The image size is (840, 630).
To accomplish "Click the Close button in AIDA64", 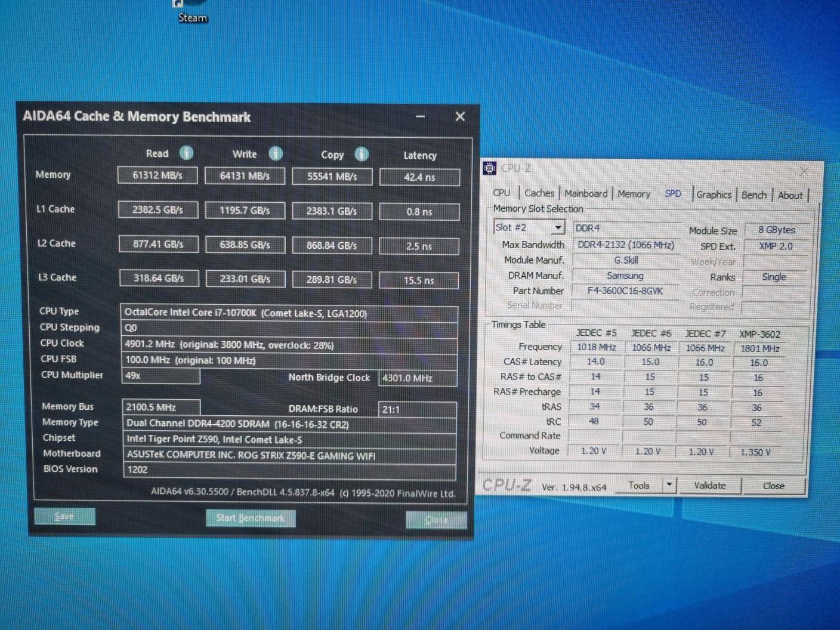I will [x=436, y=520].
